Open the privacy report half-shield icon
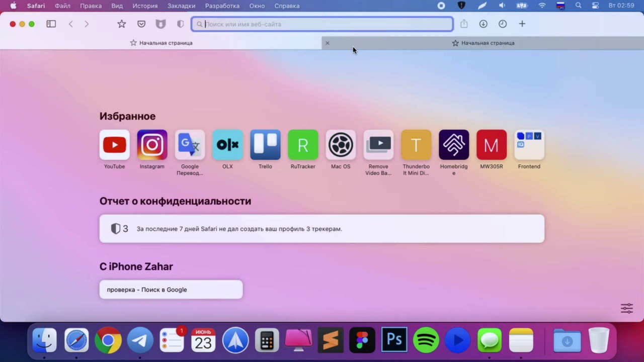 [x=181, y=24]
